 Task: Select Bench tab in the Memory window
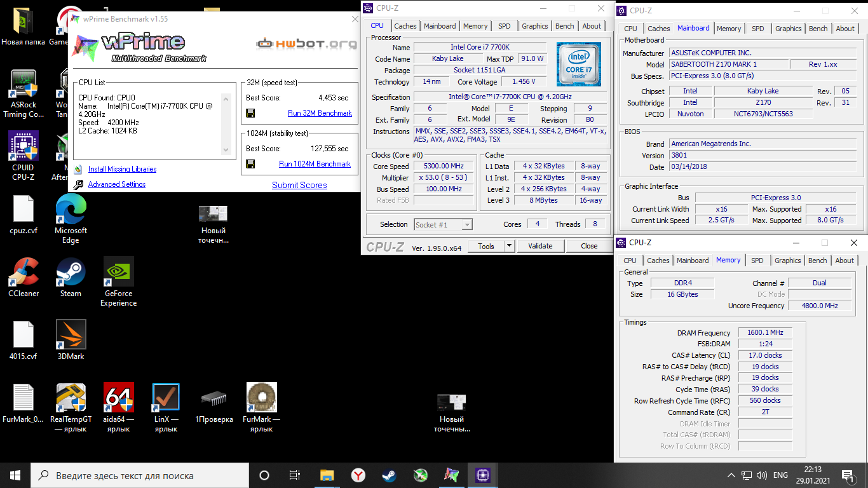(818, 261)
